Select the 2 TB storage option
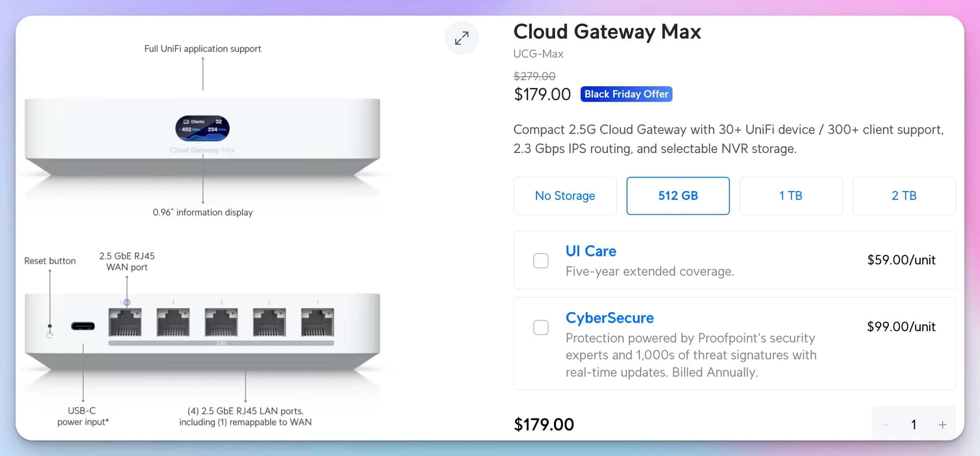This screenshot has height=456, width=980. (904, 196)
